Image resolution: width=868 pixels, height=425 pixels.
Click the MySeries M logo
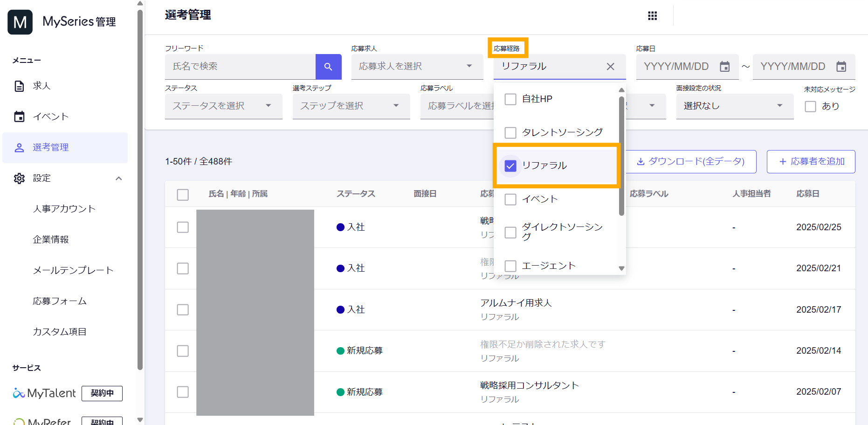point(20,22)
